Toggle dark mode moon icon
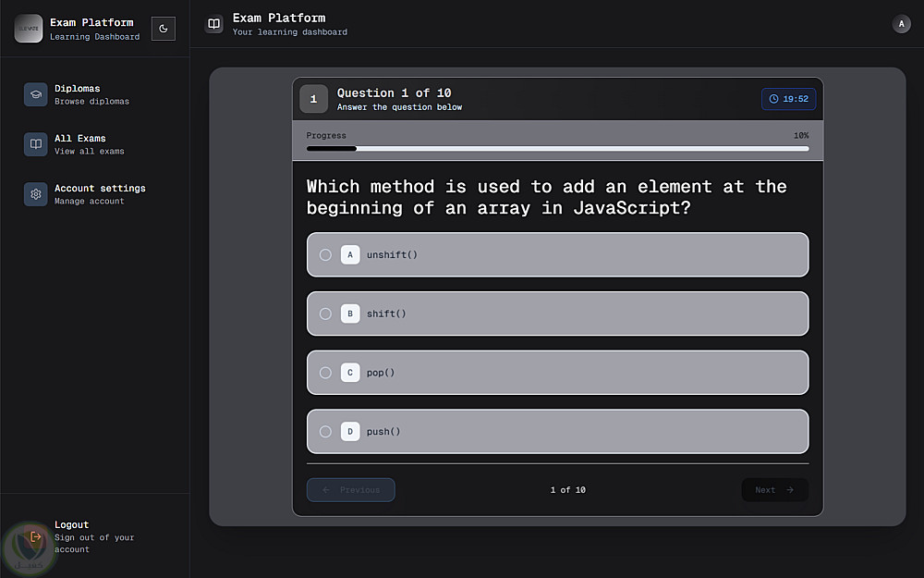 tap(164, 29)
